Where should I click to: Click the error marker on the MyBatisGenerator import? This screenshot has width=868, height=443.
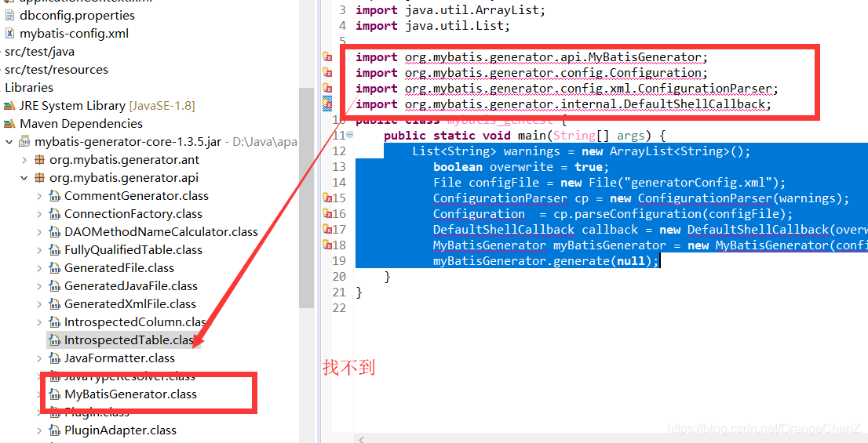[327, 57]
